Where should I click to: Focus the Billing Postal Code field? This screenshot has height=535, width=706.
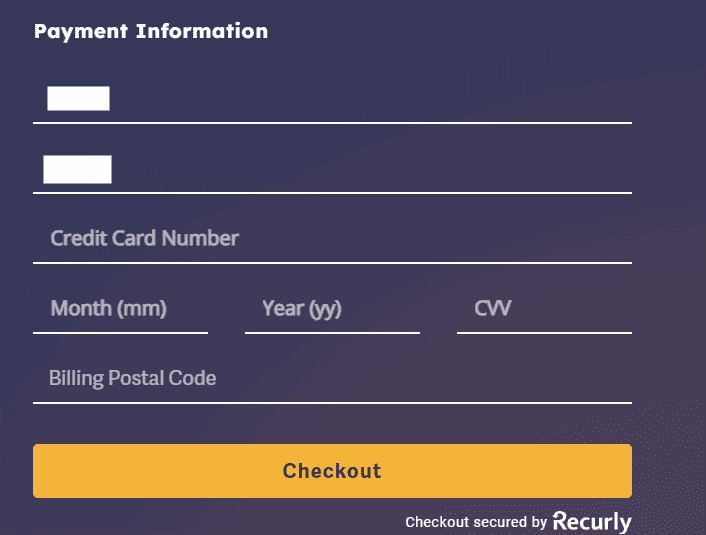tap(332, 379)
